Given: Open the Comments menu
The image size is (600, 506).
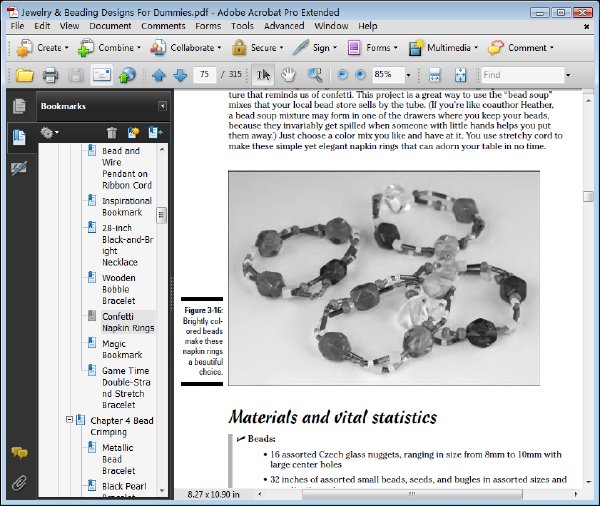Looking at the screenshot, I should click(x=163, y=26).
